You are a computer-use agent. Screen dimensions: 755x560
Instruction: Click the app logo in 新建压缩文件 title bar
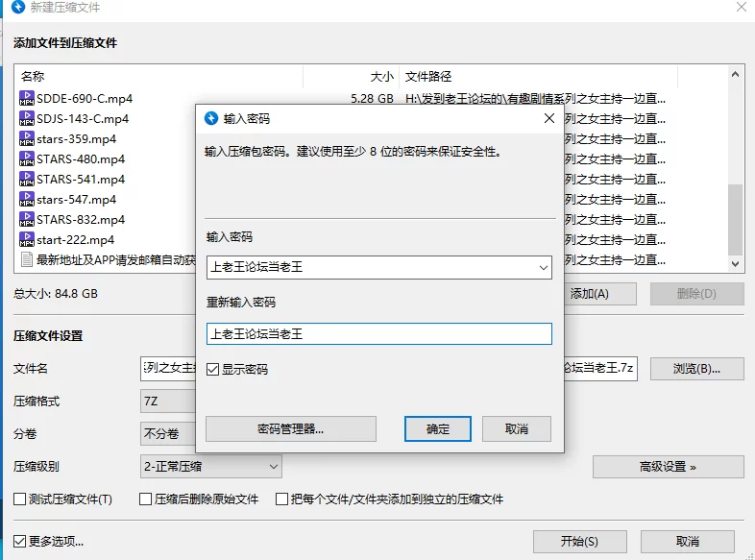tap(18, 8)
